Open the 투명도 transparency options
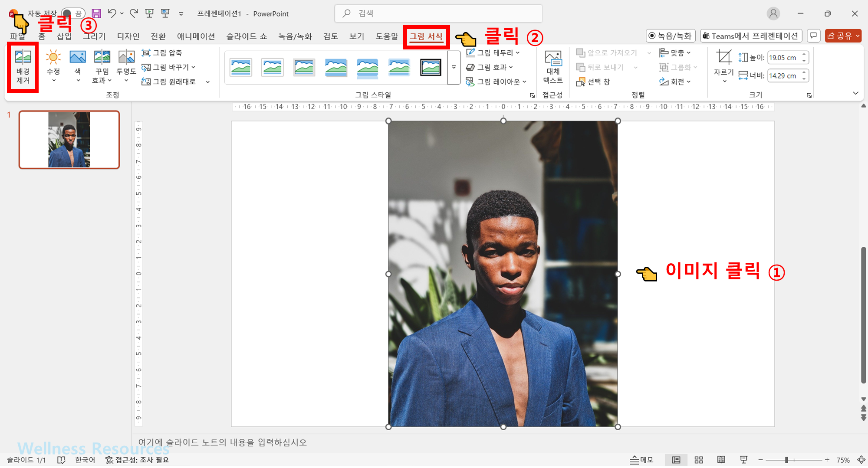868x468 pixels. (126, 66)
